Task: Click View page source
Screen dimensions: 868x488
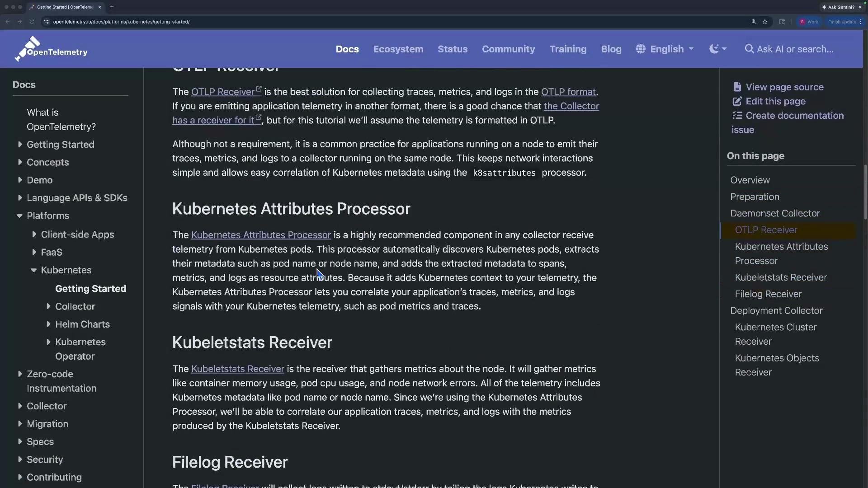Action: pos(784,87)
